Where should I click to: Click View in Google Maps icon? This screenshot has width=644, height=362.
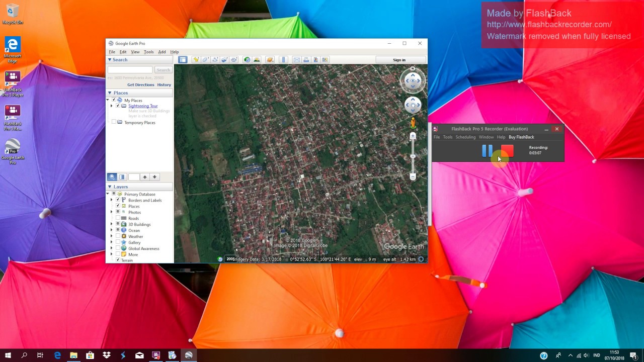click(325, 60)
